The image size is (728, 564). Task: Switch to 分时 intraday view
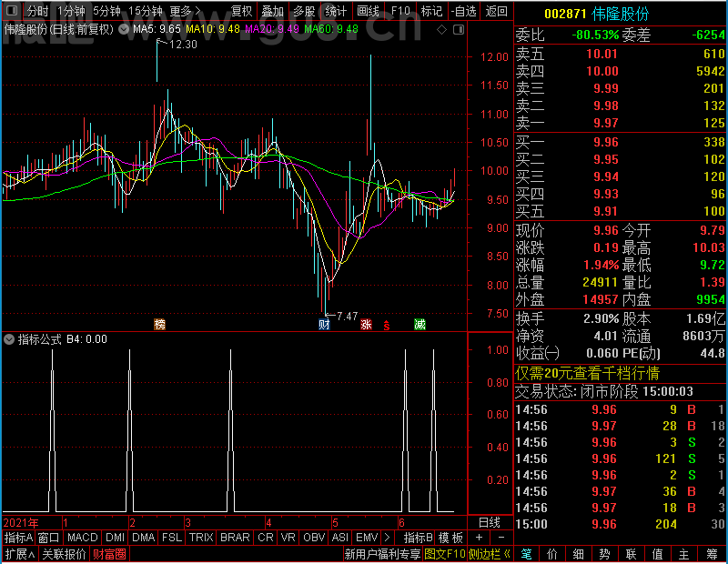pyautogui.click(x=37, y=11)
